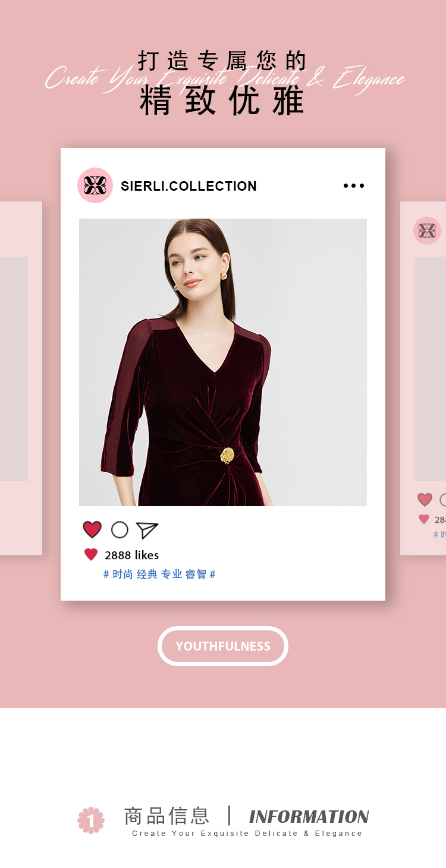
Task: Select the right side card's profile avatar
Action: point(427,231)
